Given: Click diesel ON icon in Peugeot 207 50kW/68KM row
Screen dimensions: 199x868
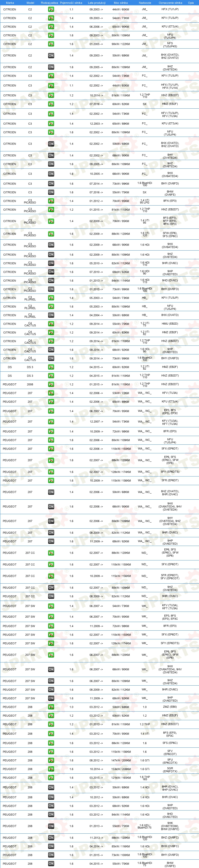Looking at the screenshot, I should 51,492.
